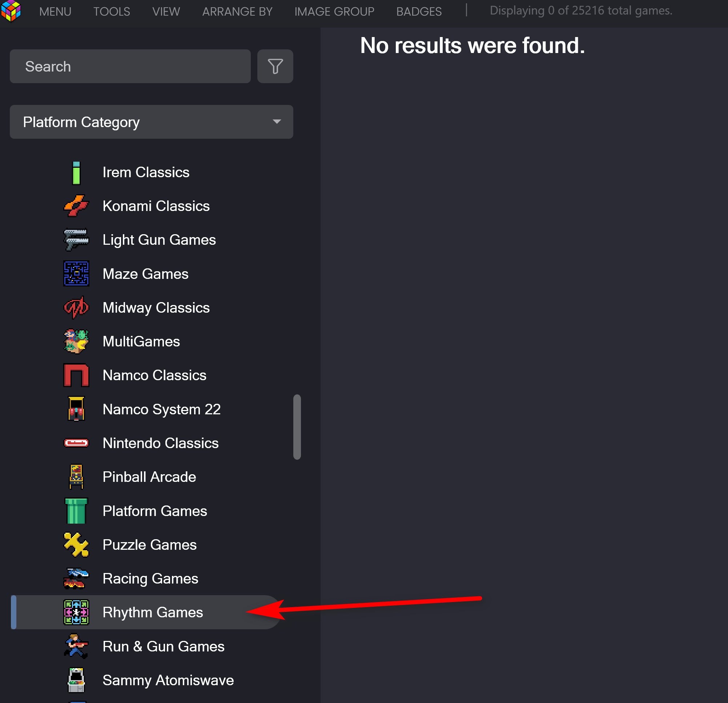The image size is (728, 703).
Task: Click in the Search field
Action: click(x=130, y=66)
